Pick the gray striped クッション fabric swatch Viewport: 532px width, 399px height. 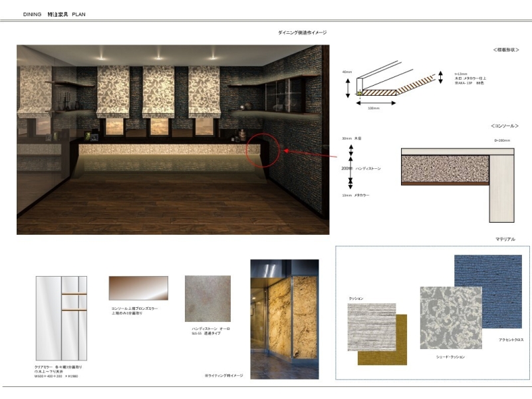coord(371,327)
